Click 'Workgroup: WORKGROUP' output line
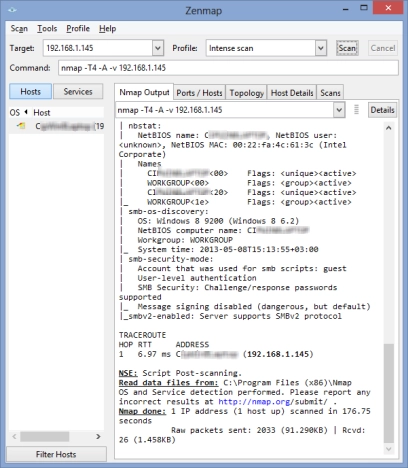Image resolution: width=408 pixels, height=468 pixels. tap(185, 240)
